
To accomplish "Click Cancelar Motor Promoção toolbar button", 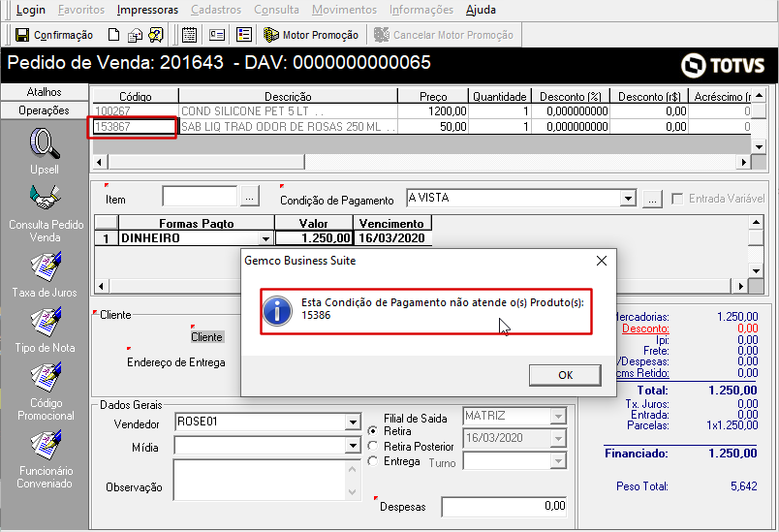I will [x=444, y=35].
